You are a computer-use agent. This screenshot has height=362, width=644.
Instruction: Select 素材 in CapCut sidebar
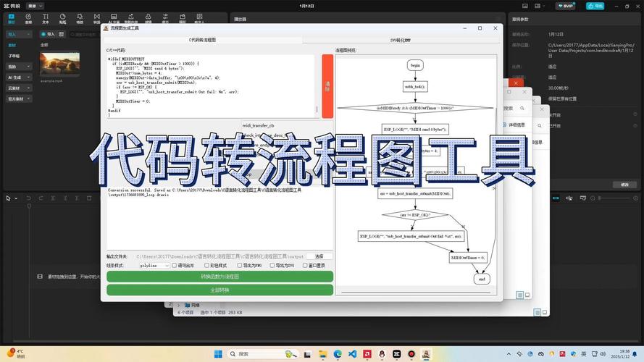point(12,45)
